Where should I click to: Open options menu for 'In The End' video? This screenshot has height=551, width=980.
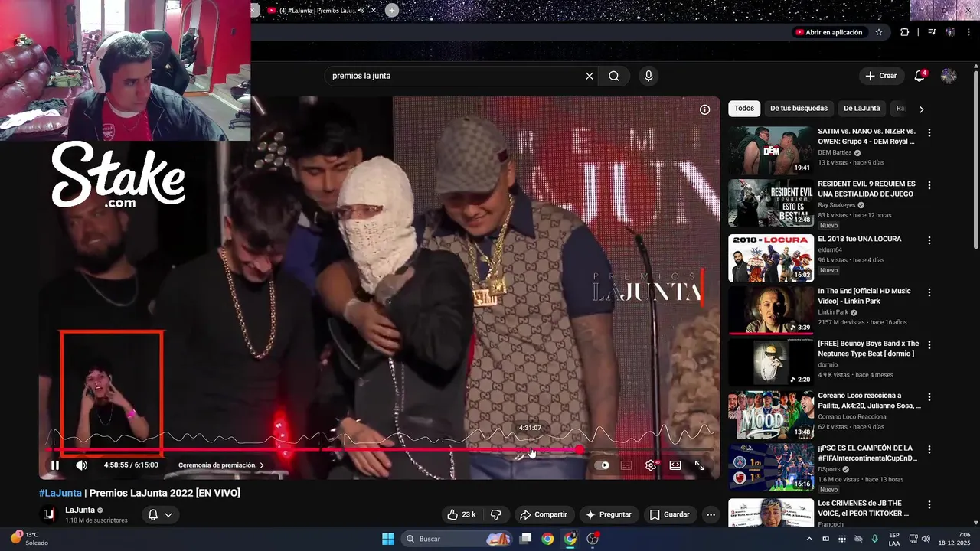coord(929,292)
